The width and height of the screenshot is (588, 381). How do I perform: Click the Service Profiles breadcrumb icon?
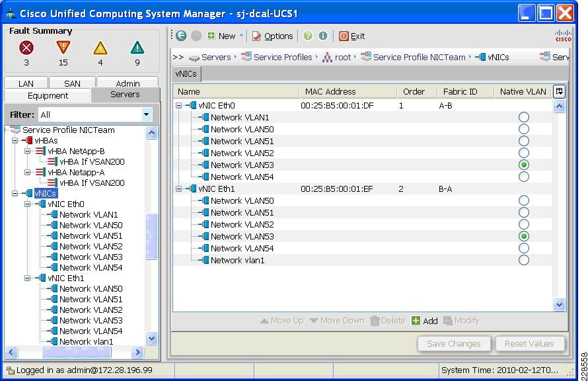click(246, 57)
